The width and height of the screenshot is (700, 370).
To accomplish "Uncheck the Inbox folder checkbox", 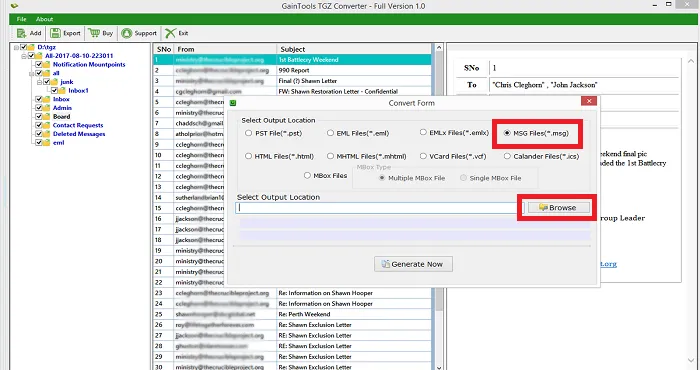I will point(39,99).
